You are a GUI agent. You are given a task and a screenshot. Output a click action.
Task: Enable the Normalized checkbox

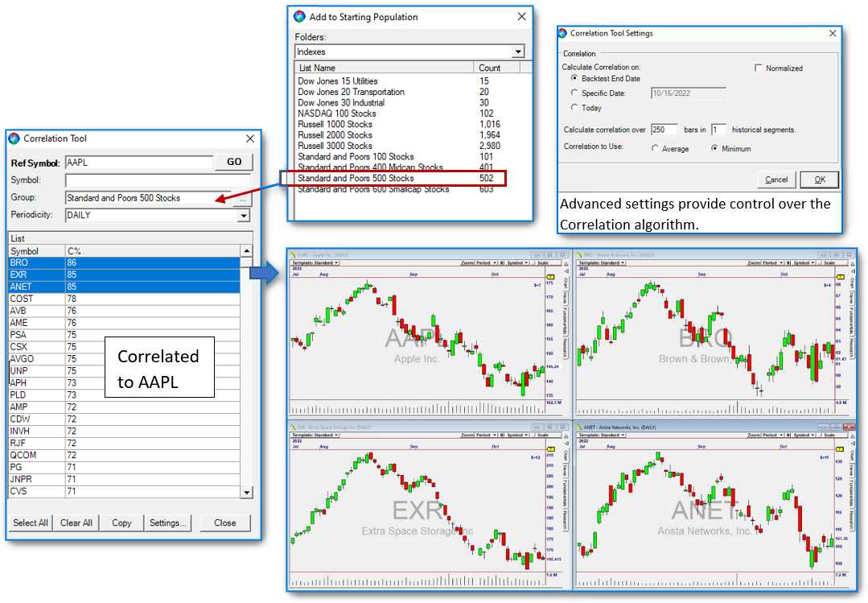pos(759,68)
